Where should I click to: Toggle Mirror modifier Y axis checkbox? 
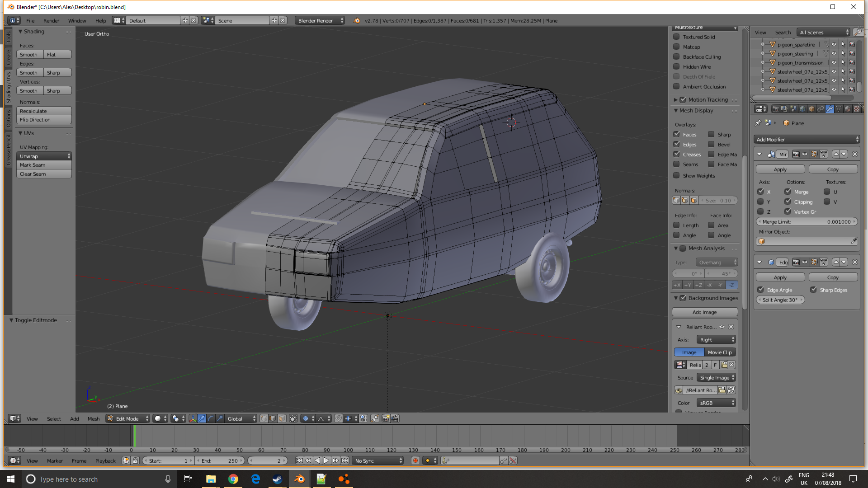pyautogui.click(x=760, y=202)
